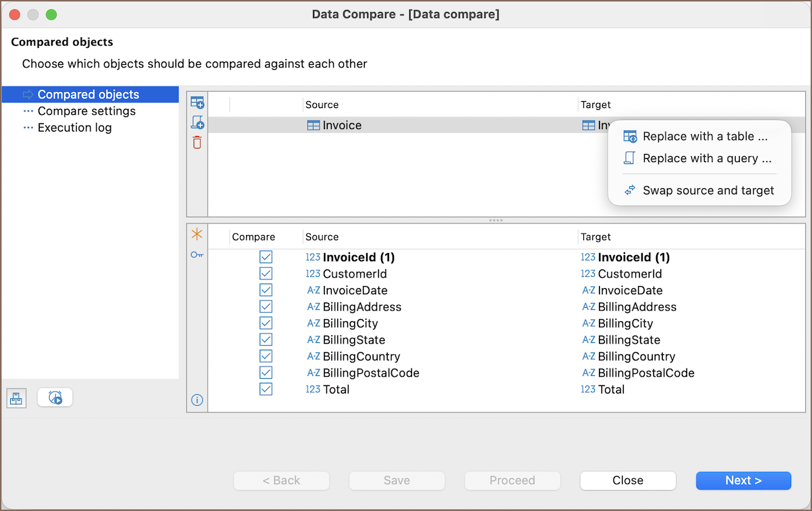Select the Invoice source table row

tap(342, 126)
